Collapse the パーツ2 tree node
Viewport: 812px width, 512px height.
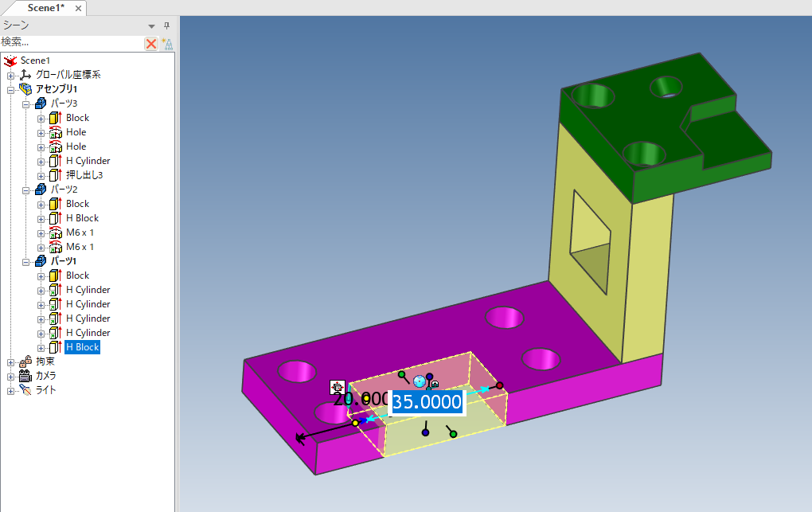(x=25, y=190)
